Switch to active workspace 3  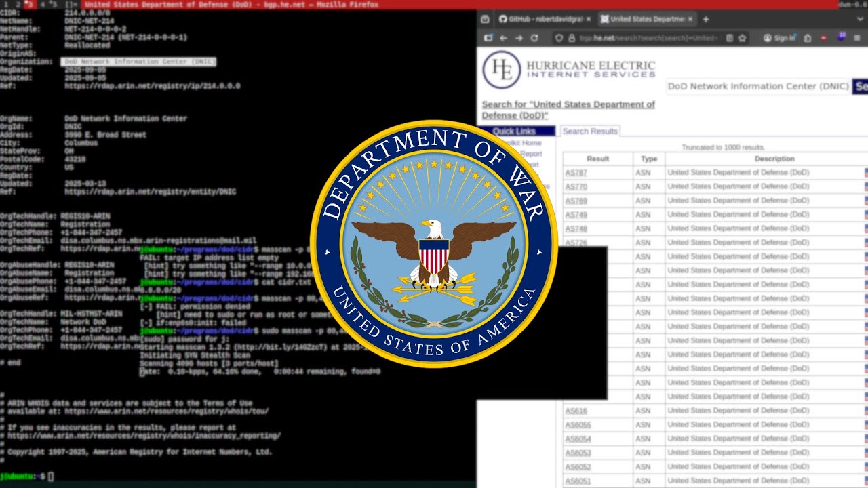point(30,4)
